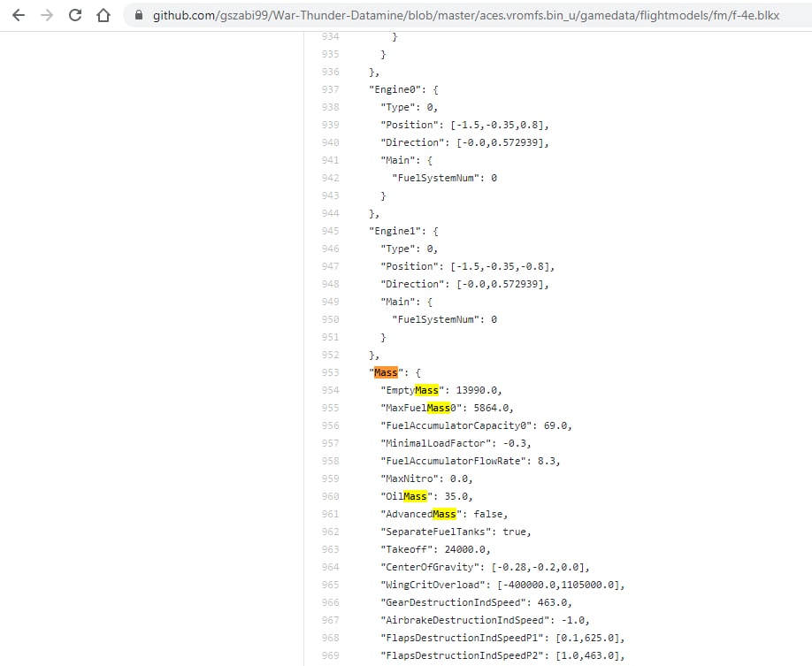Click "MinimalLoadFactor": -0.3 line
This screenshot has height=666, width=812.
(x=456, y=443)
